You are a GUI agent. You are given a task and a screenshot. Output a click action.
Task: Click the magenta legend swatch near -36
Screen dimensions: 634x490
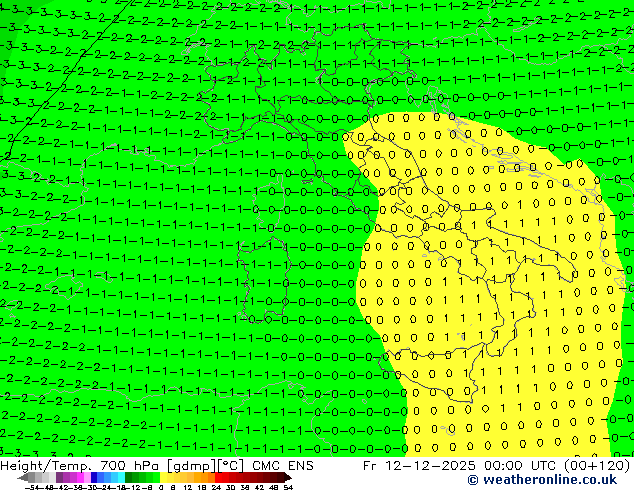pos(80,477)
